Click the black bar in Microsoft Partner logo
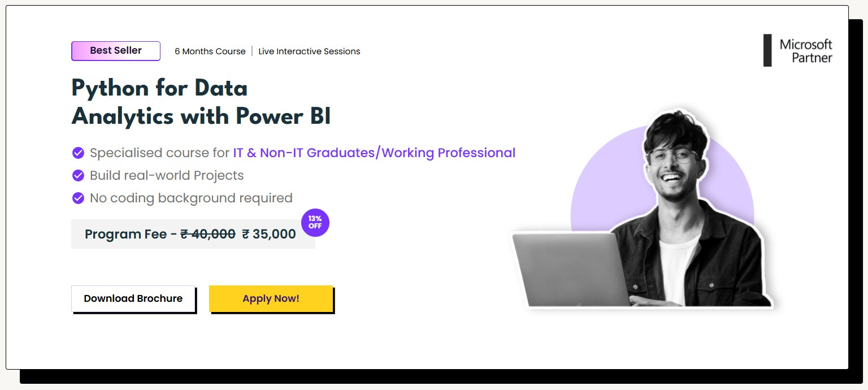The width and height of the screenshot is (868, 390). click(767, 50)
